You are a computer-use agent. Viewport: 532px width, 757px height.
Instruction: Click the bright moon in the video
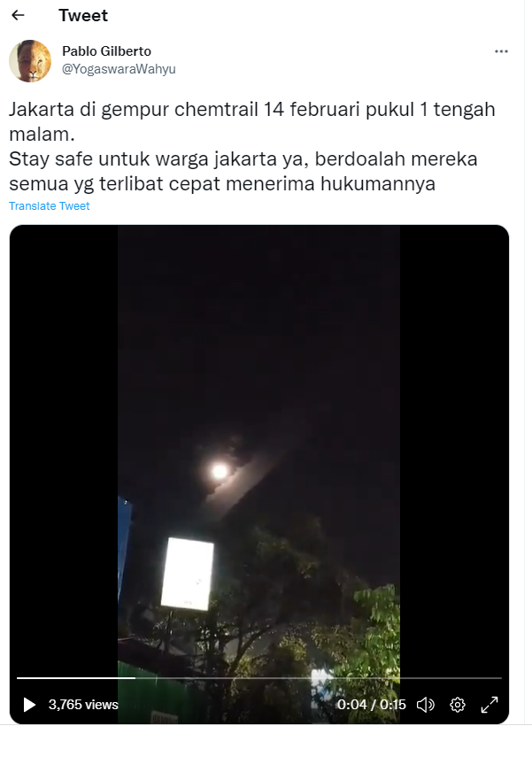click(220, 471)
